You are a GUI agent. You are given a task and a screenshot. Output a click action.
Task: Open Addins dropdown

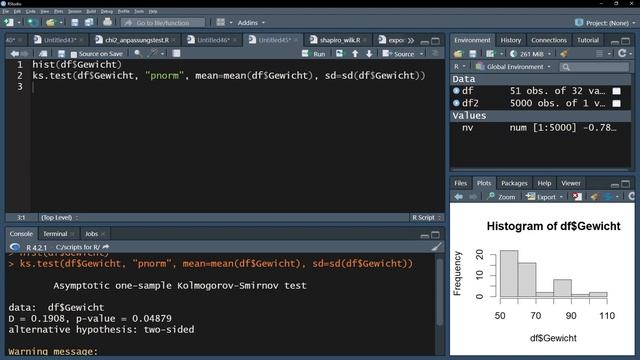pos(251,23)
